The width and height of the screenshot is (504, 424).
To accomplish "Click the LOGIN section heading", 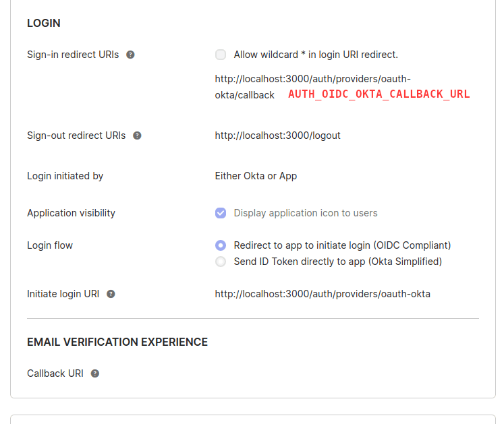I will pos(44,23).
